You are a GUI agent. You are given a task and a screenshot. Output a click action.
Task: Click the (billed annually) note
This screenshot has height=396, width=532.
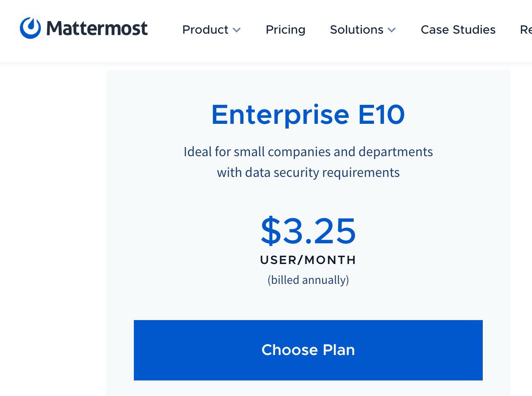tap(308, 280)
